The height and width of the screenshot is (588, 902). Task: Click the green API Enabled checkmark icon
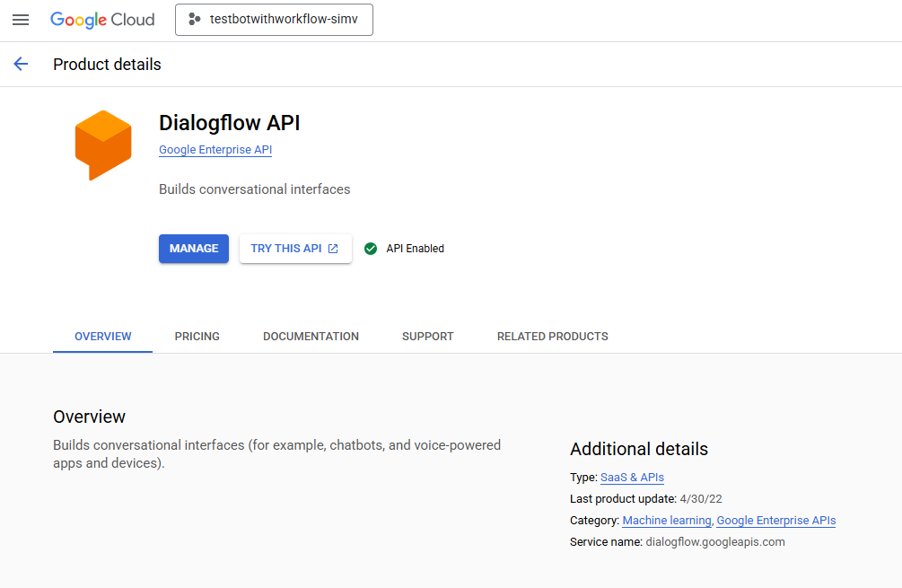[x=371, y=249]
